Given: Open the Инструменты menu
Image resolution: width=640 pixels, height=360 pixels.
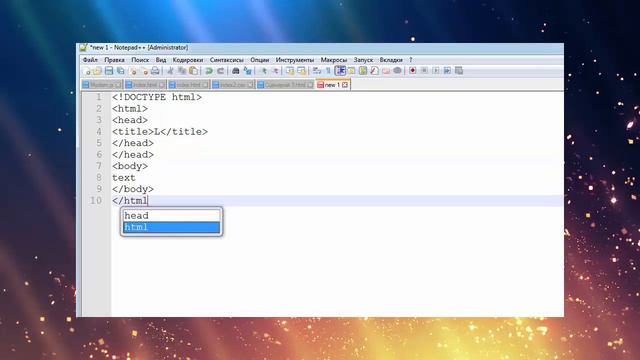Looking at the screenshot, I should [295, 60].
